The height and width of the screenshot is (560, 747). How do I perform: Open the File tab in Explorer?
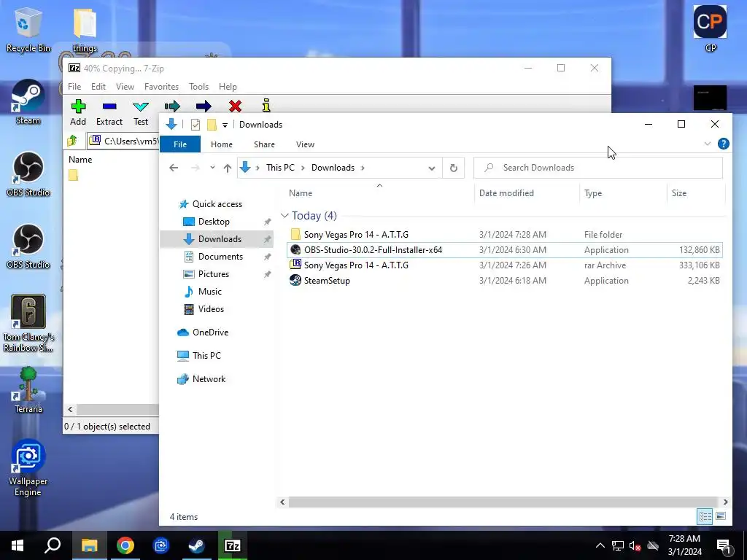[180, 144]
